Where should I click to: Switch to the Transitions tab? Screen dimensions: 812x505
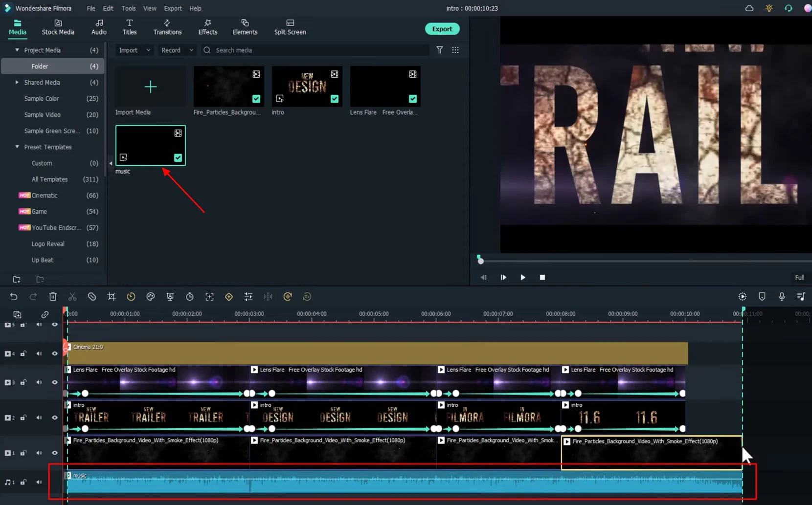[167, 27]
